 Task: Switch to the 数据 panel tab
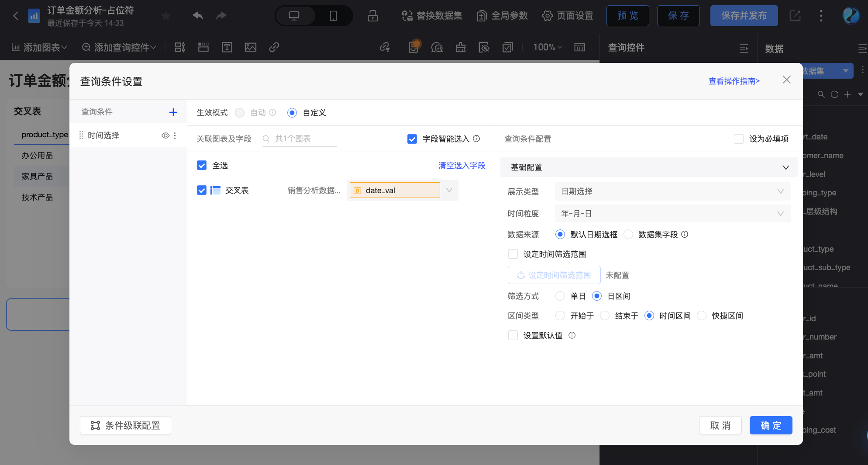(774, 49)
